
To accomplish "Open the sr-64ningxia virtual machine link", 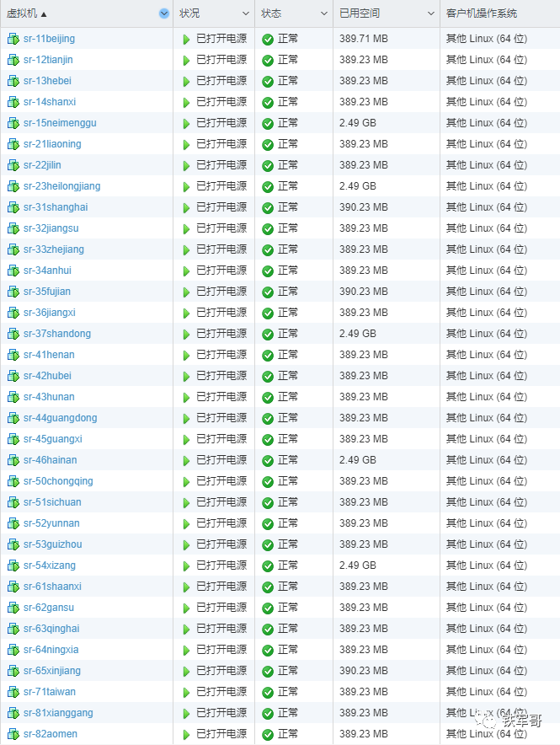I will coord(51,650).
